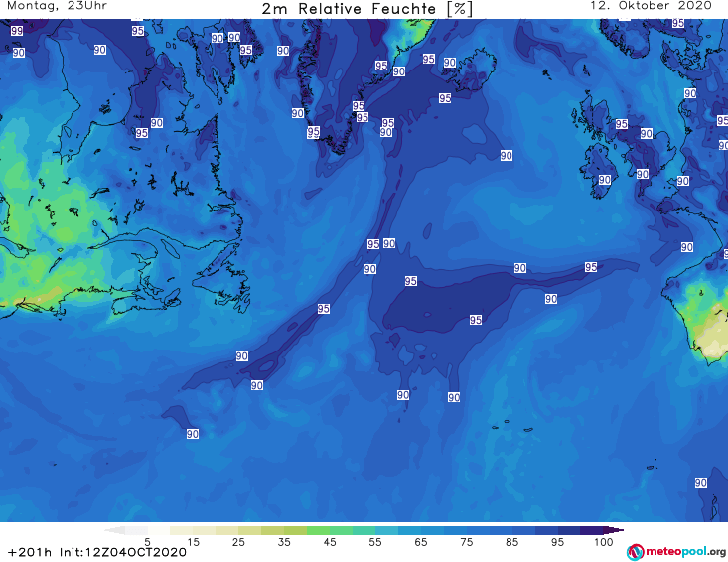Screen dimensions: 728x562
Task: Click the meteopool.org logo icon
Action: [x=635, y=552]
